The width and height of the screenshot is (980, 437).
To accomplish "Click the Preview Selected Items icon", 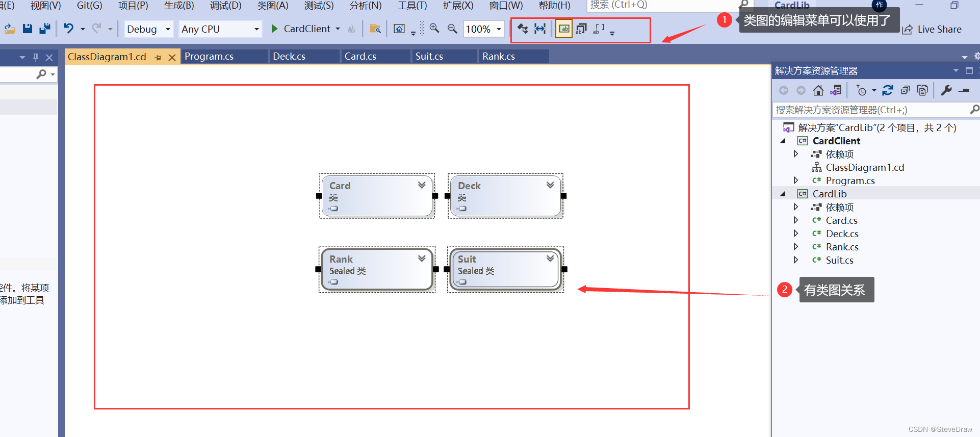I will 964,90.
